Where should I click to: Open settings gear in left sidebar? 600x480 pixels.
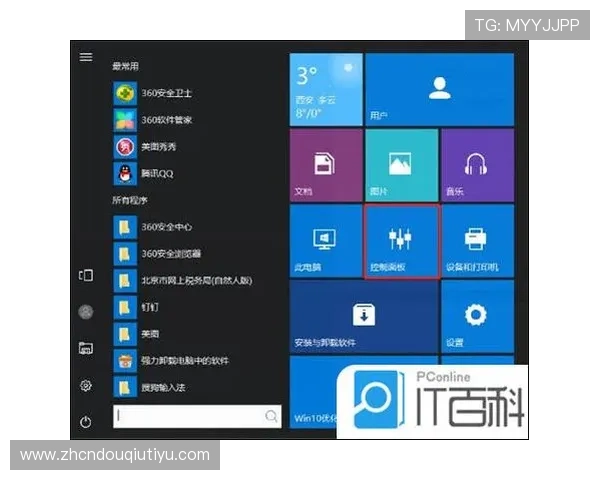[86, 385]
